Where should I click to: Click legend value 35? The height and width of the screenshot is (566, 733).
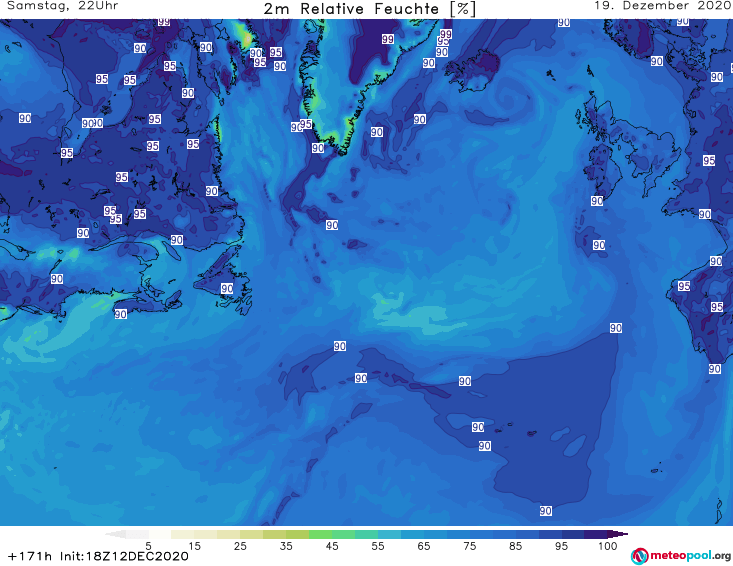click(286, 546)
